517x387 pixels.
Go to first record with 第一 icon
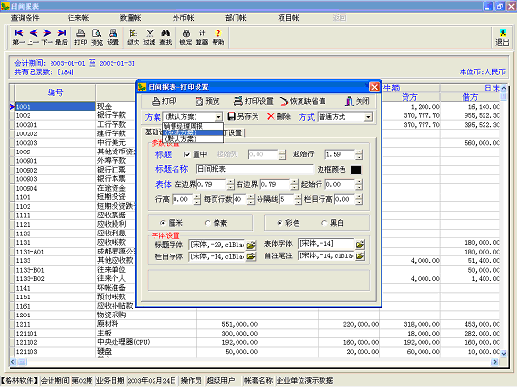pos(19,37)
